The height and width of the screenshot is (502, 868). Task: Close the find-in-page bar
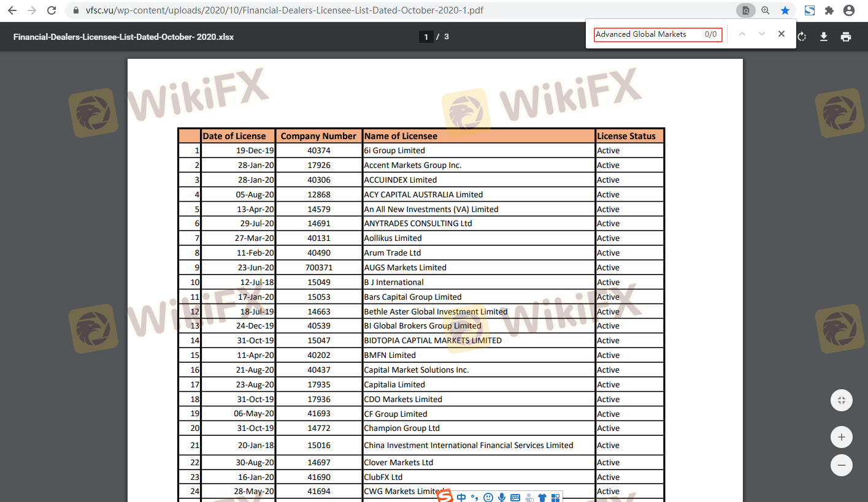point(782,34)
